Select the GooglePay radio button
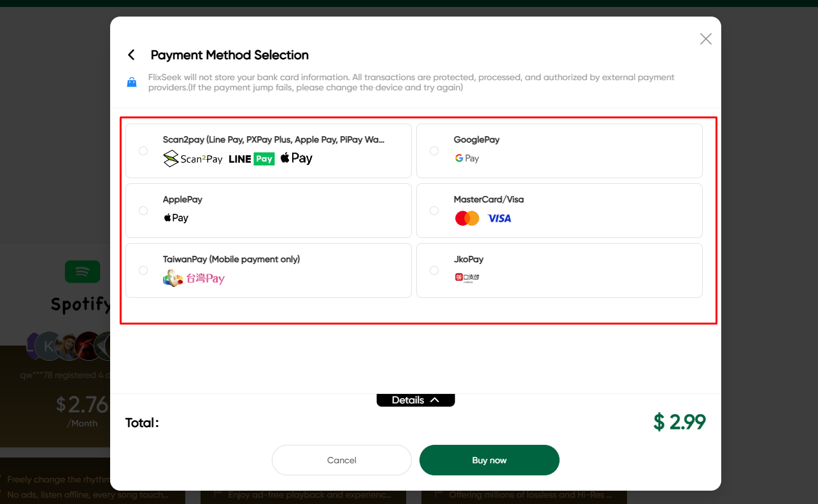 (x=434, y=150)
